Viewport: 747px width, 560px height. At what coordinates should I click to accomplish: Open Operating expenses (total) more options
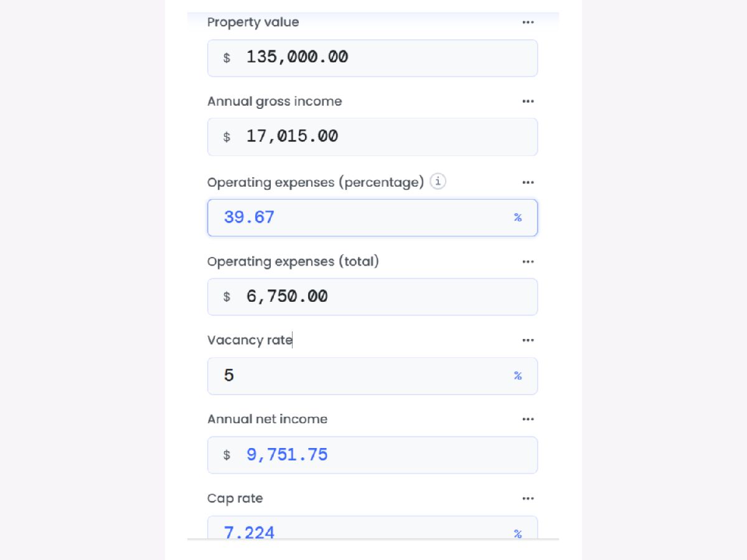[x=528, y=262]
